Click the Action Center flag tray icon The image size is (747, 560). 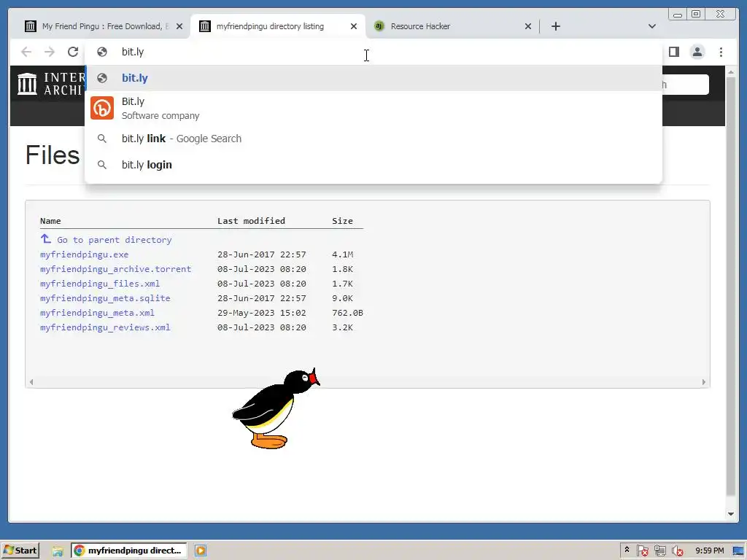pyautogui.click(x=642, y=551)
